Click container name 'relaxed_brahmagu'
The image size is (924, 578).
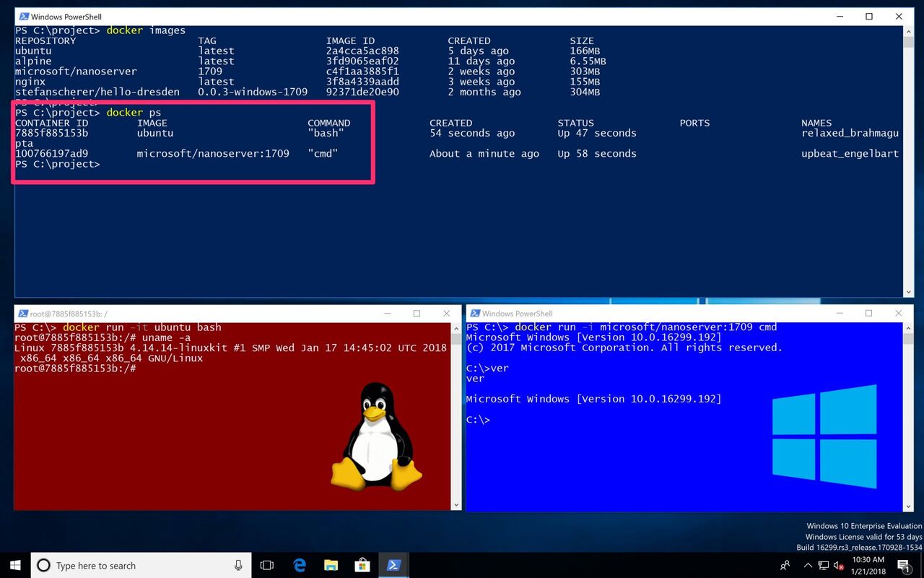tap(850, 133)
